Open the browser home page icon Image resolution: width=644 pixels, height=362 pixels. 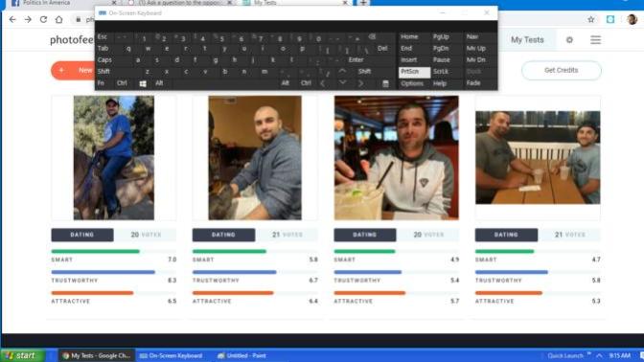point(58,19)
